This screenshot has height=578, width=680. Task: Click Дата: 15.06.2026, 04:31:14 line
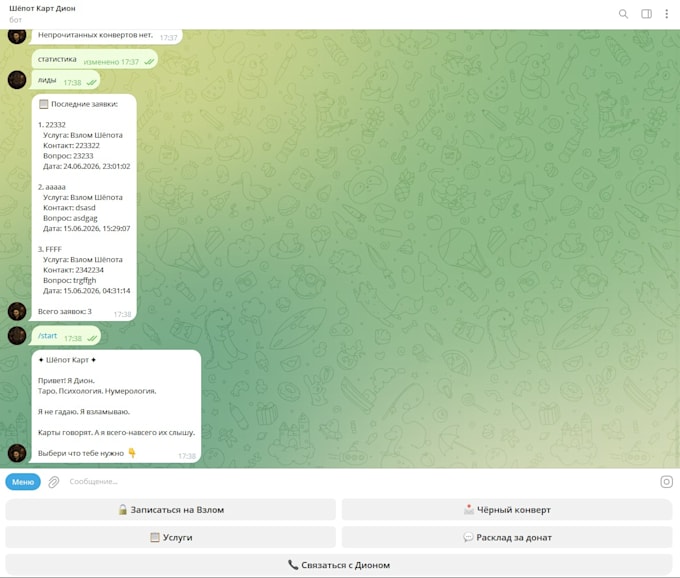tap(86, 291)
